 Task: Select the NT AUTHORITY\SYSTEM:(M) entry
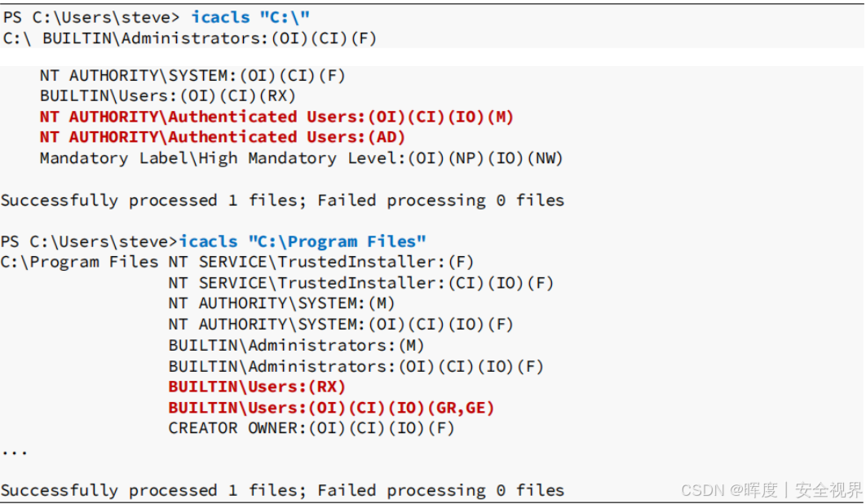(x=281, y=303)
